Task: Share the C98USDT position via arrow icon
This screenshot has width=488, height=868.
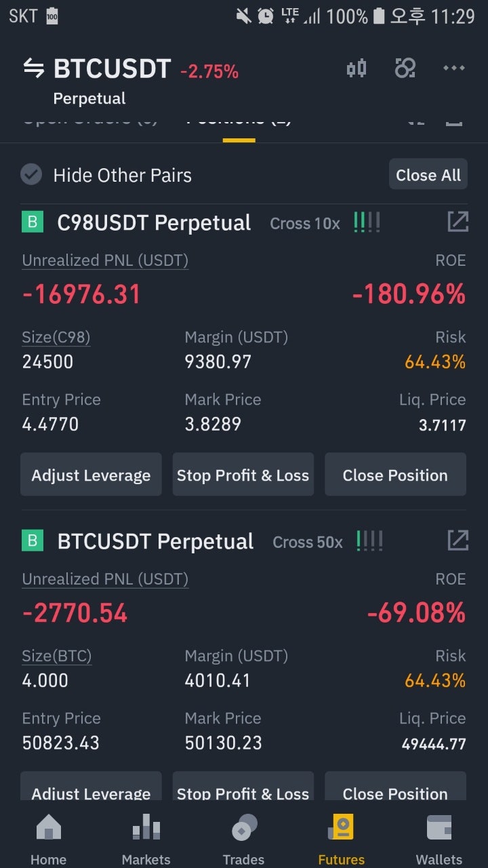Action: point(457,222)
